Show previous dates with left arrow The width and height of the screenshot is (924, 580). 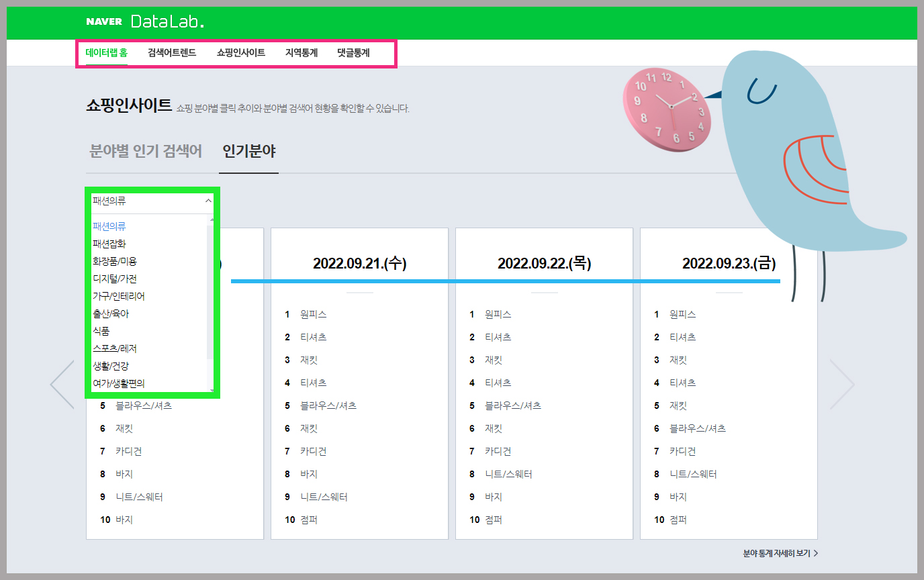point(62,385)
